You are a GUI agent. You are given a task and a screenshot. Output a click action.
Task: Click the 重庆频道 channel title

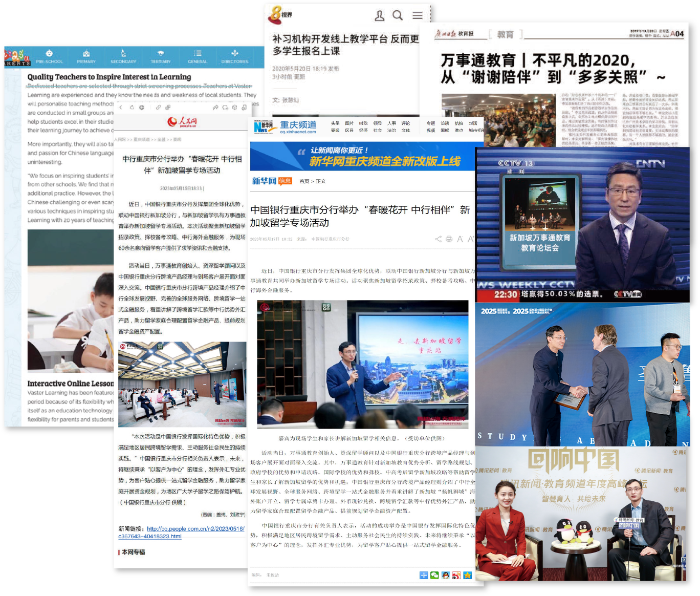point(298,124)
